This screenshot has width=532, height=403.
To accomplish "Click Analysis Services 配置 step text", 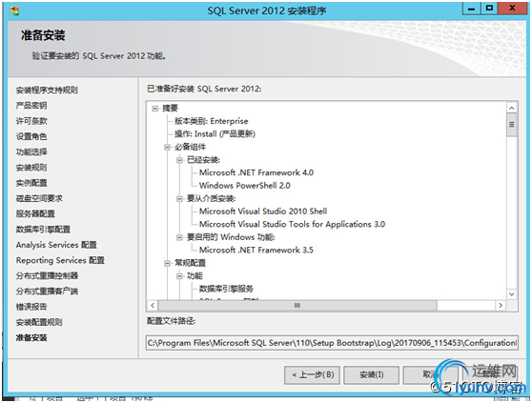I will point(56,245).
